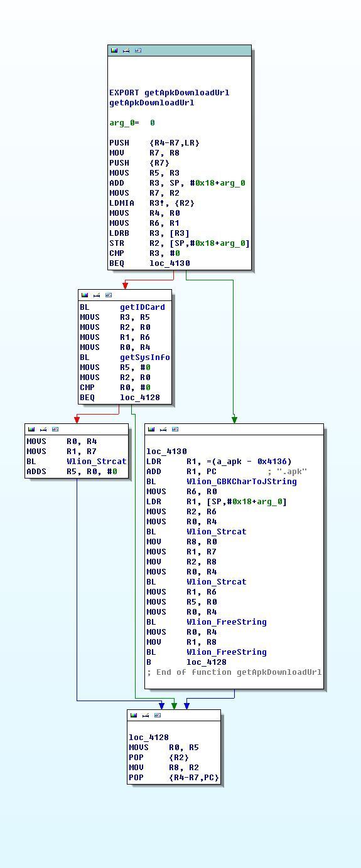Click the arg_0= 0 variable definition
Image resolution: width=361 pixels, height=868 pixels.
click(x=132, y=123)
